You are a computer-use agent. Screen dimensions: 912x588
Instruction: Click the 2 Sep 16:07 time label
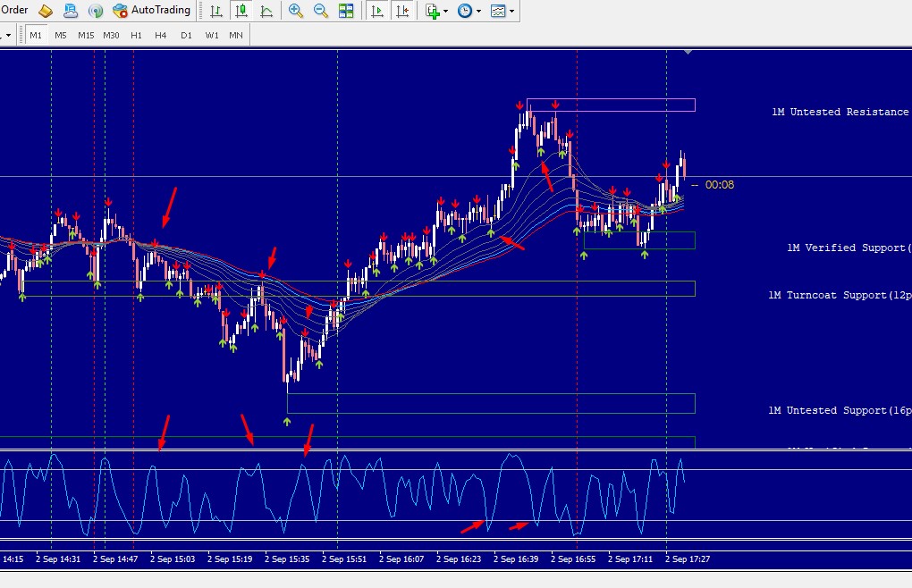[401, 559]
